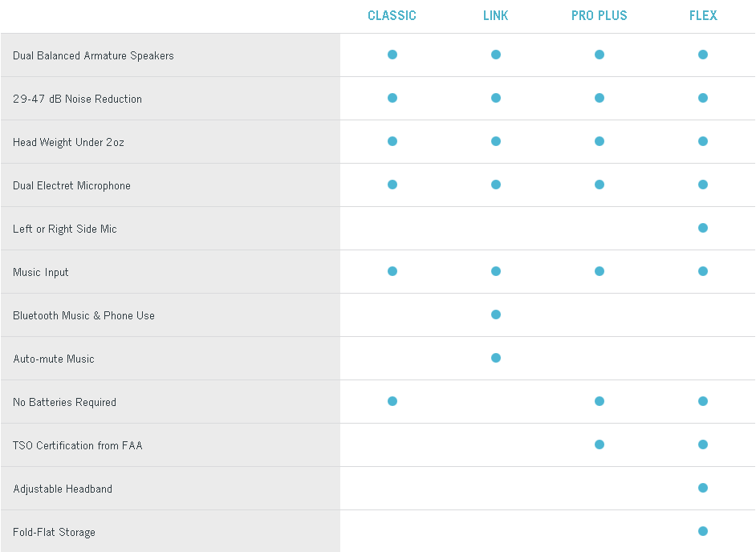Toggle the Head Weight Under 2oz indicator under LINK
The height and width of the screenshot is (552, 756).
pyautogui.click(x=496, y=141)
